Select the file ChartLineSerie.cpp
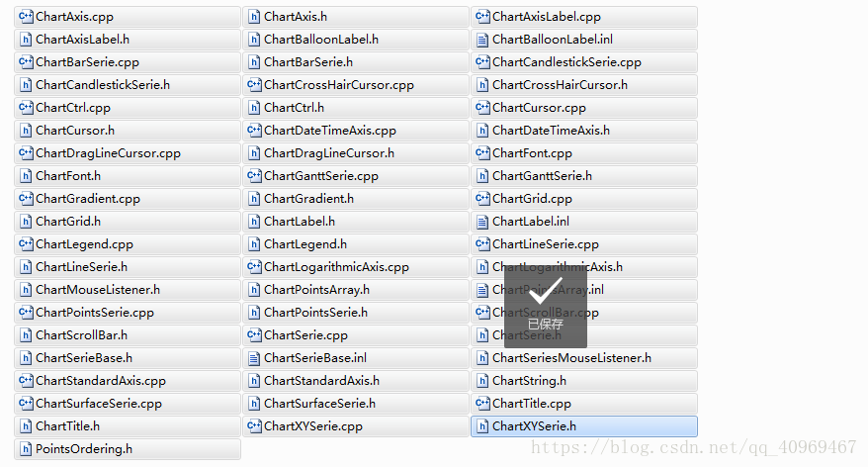Screen dimensions: 868x467 pyautogui.click(x=584, y=244)
